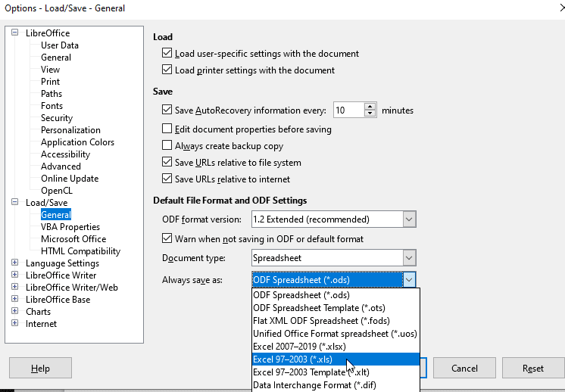The height and width of the screenshot is (392, 565).
Task: Select the LibreOffice root tree item
Action: point(48,33)
